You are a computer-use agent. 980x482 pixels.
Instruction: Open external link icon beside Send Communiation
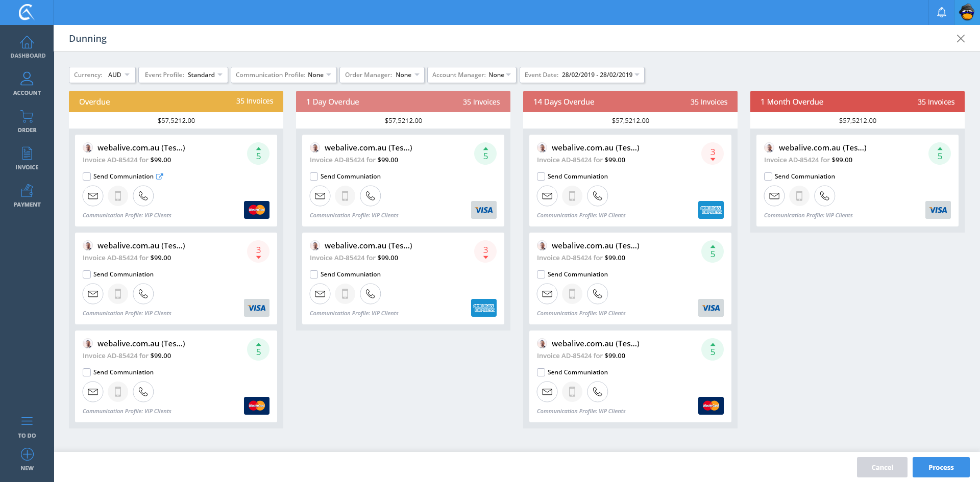click(x=159, y=176)
